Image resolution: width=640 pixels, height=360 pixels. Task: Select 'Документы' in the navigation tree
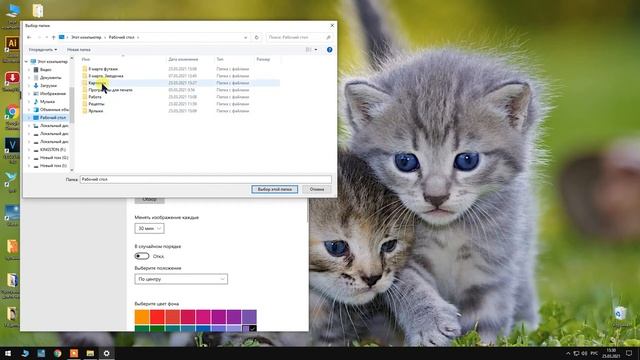tap(51, 78)
